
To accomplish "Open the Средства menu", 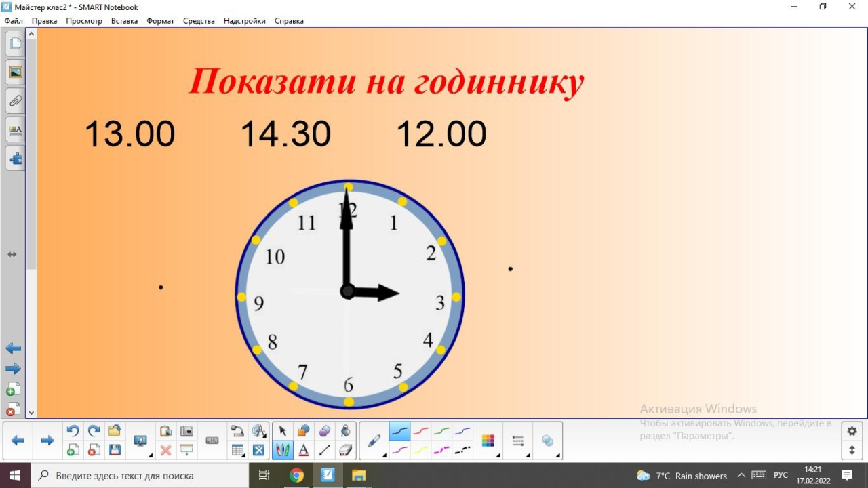I will pyautogui.click(x=199, y=21).
